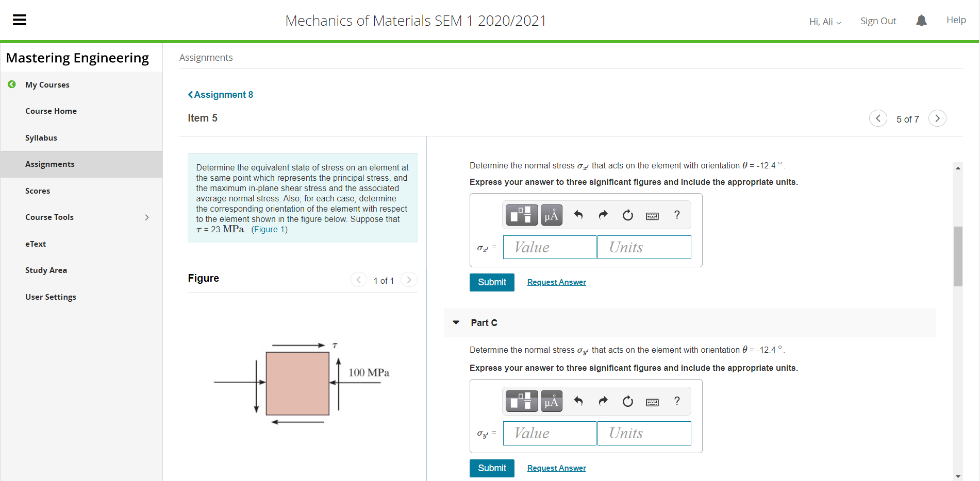Click the undo arrow in Part B answer toolbar
This screenshot has width=980, height=481.
pos(578,215)
